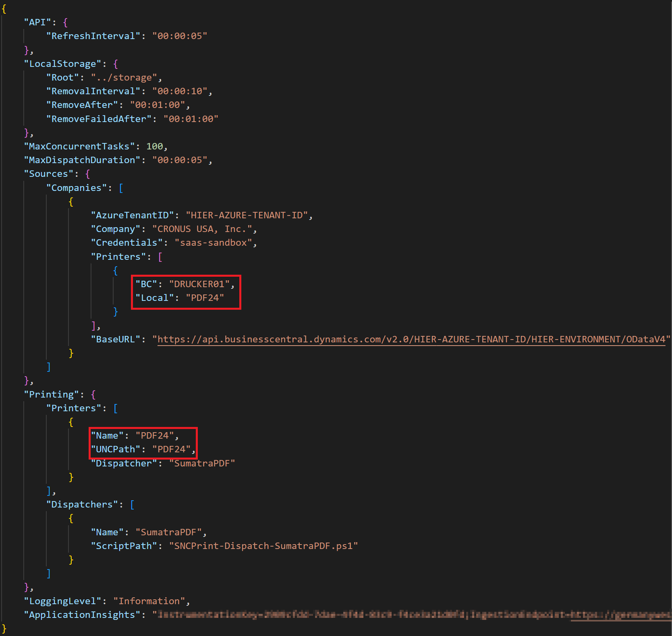Image resolution: width=672 pixels, height=636 pixels.
Task: Click the MaxConcurrentTasks value 100
Action: [154, 147]
